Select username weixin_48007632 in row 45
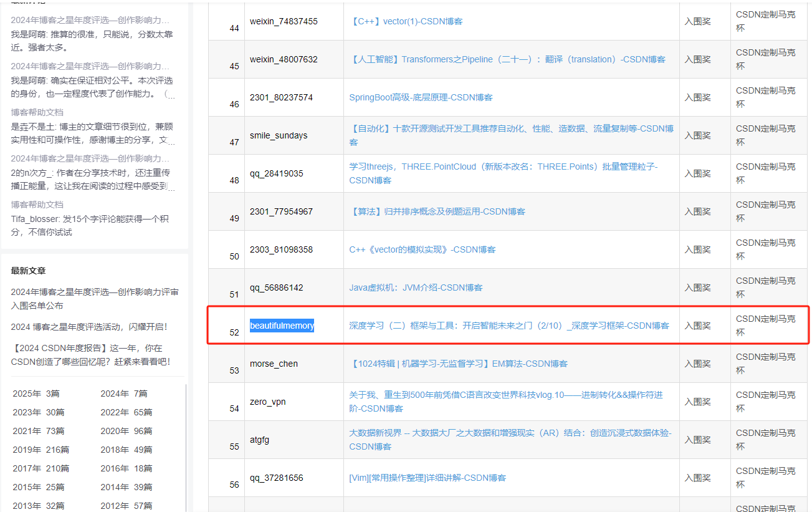Image resolution: width=812 pixels, height=512 pixels. coord(284,59)
